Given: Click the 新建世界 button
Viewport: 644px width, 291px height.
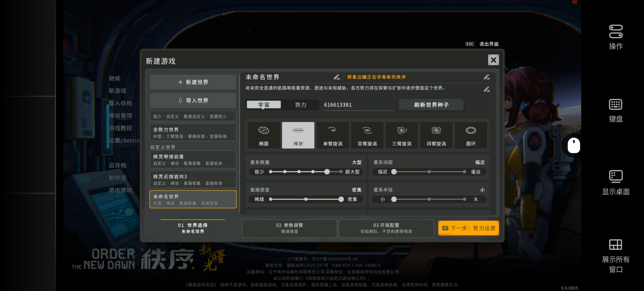Looking at the screenshot, I should click(193, 82).
